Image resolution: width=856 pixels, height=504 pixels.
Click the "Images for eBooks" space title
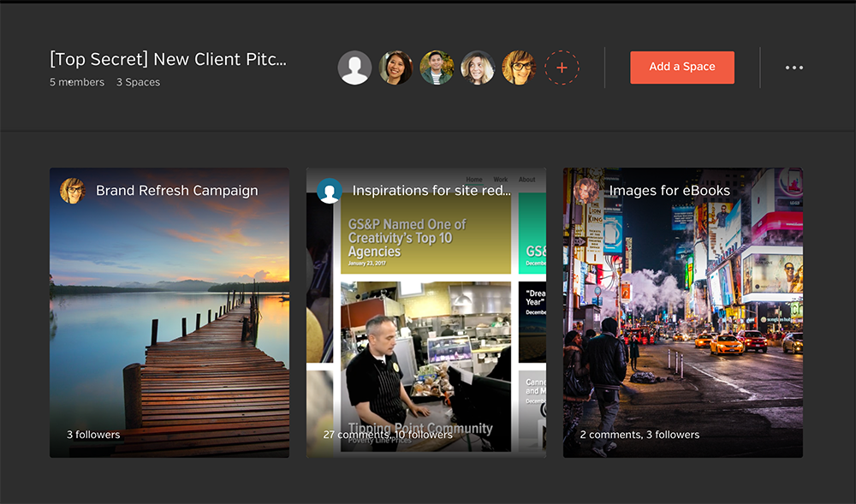coord(669,190)
